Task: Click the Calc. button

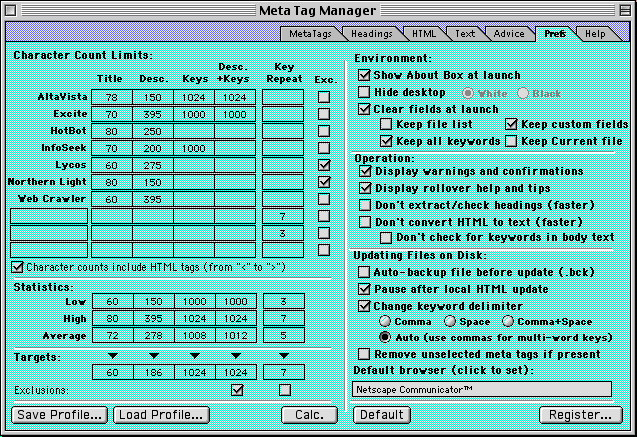Action: pos(310,415)
